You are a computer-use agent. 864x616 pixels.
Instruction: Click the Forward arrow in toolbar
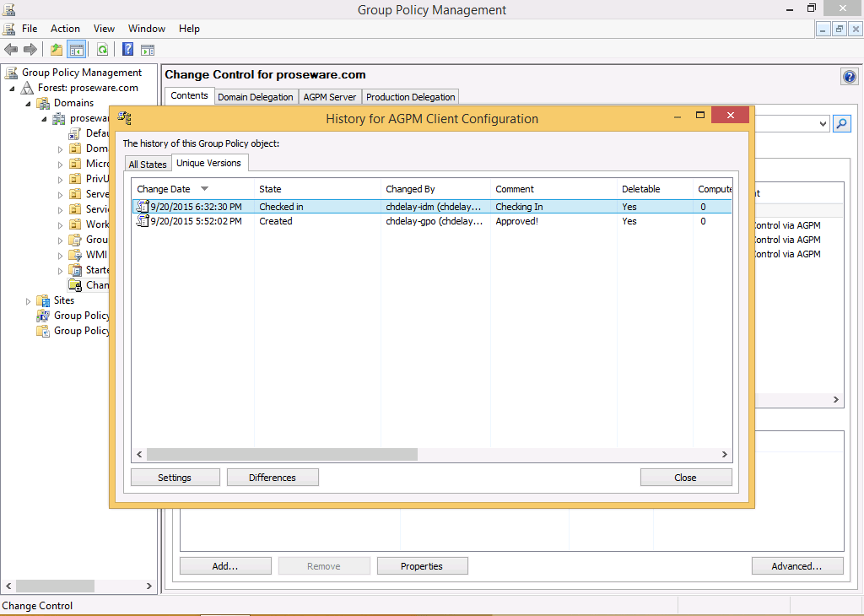coord(30,50)
